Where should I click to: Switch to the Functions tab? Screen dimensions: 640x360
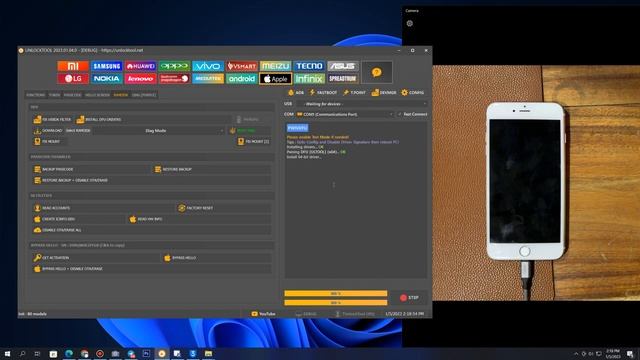click(36, 95)
